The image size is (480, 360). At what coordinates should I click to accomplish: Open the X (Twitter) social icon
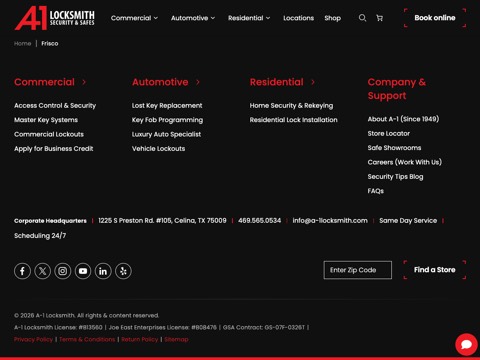[x=43, y=271]
